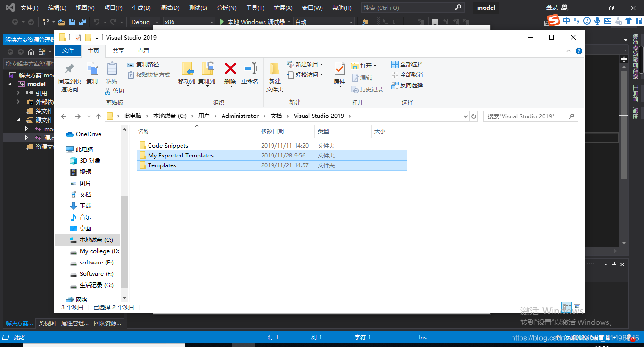The width and height of the screenshot is (644, 347).
Task: Click the Paste (粘贴) ribbon icon
Action: [x=112, y=69]
